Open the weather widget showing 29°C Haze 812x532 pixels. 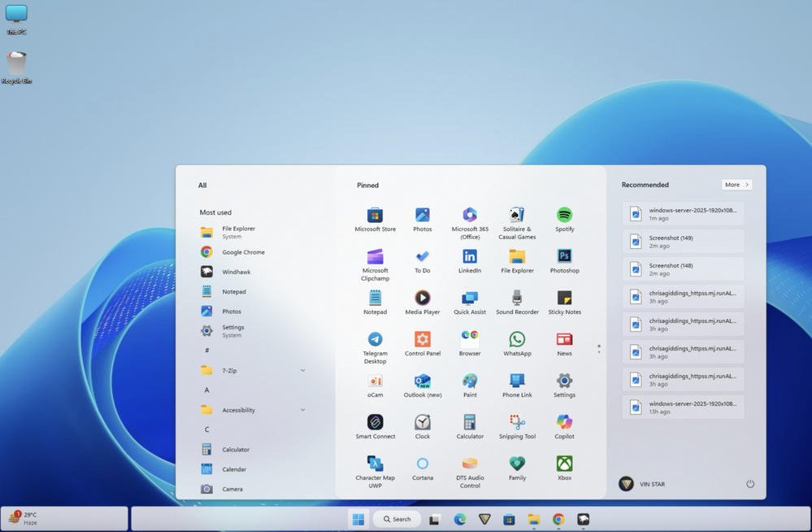pyautogui.click(x=64, y=518)
